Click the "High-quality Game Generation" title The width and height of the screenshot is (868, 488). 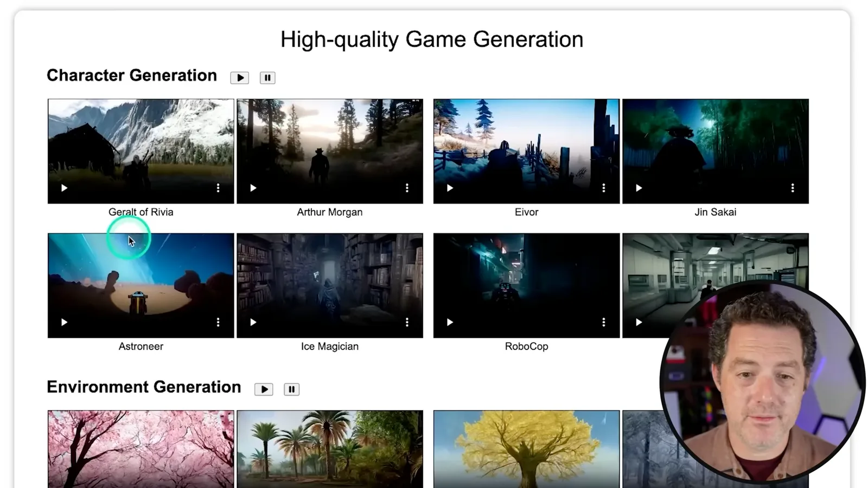(x=432, y=40)
